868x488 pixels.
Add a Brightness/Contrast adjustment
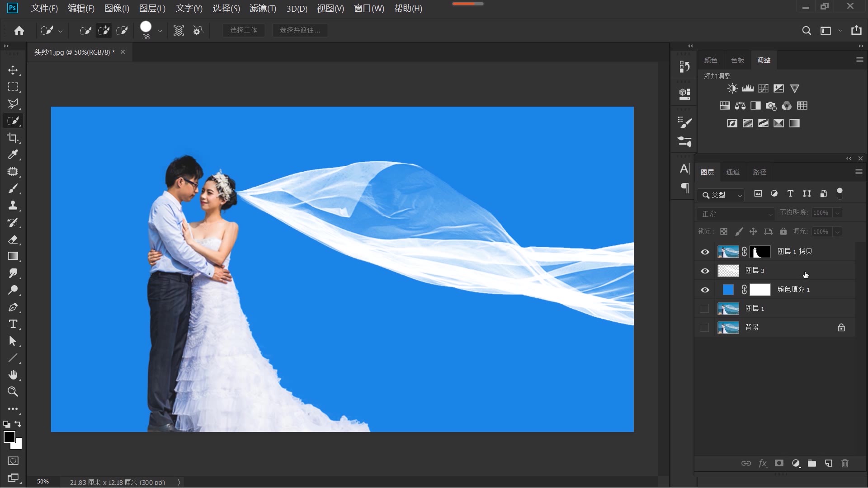(x=732, y=89)
